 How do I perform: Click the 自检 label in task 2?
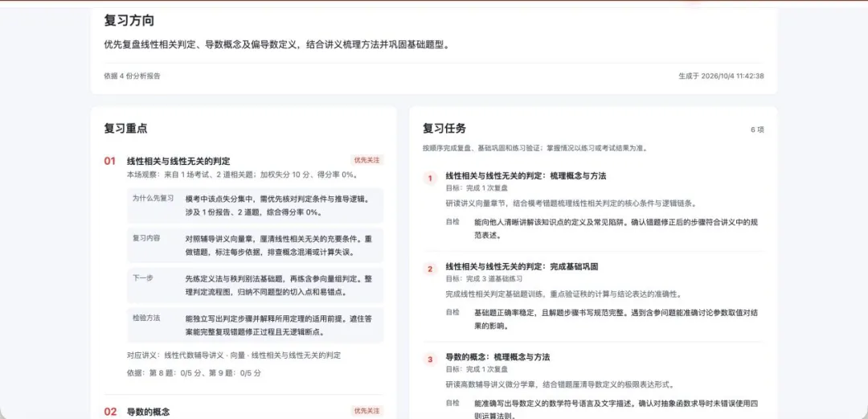click(x=452, y=312)
